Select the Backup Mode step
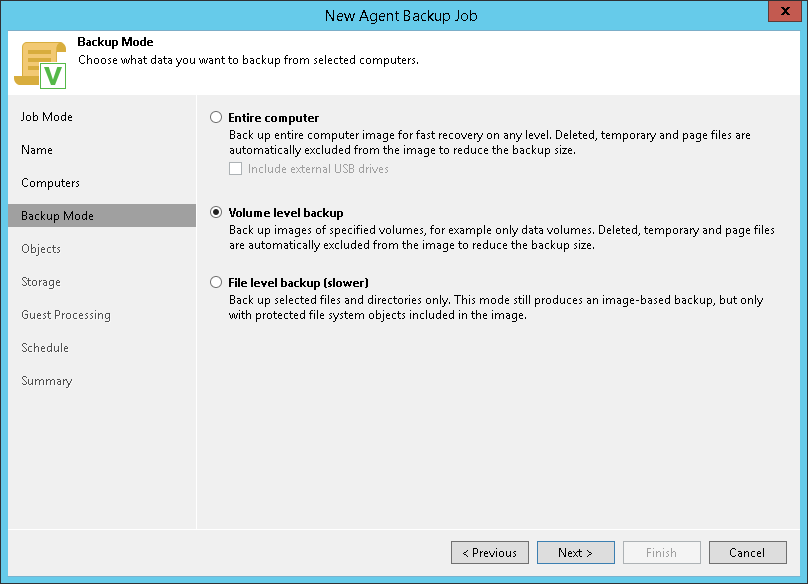 point(57,216)
